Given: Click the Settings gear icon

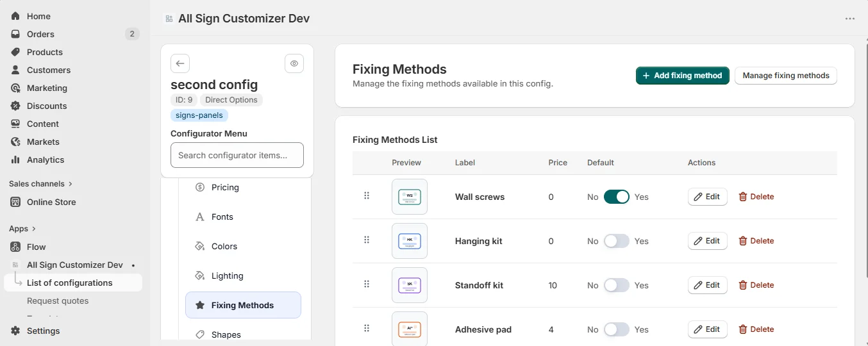Looking at the screenshot, I should [x=15, y=331].
